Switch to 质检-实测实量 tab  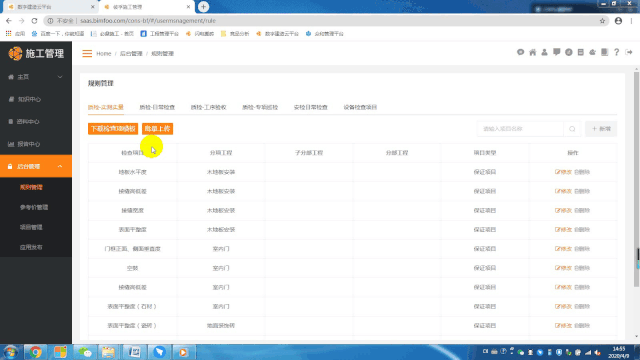tap(106, 107)
